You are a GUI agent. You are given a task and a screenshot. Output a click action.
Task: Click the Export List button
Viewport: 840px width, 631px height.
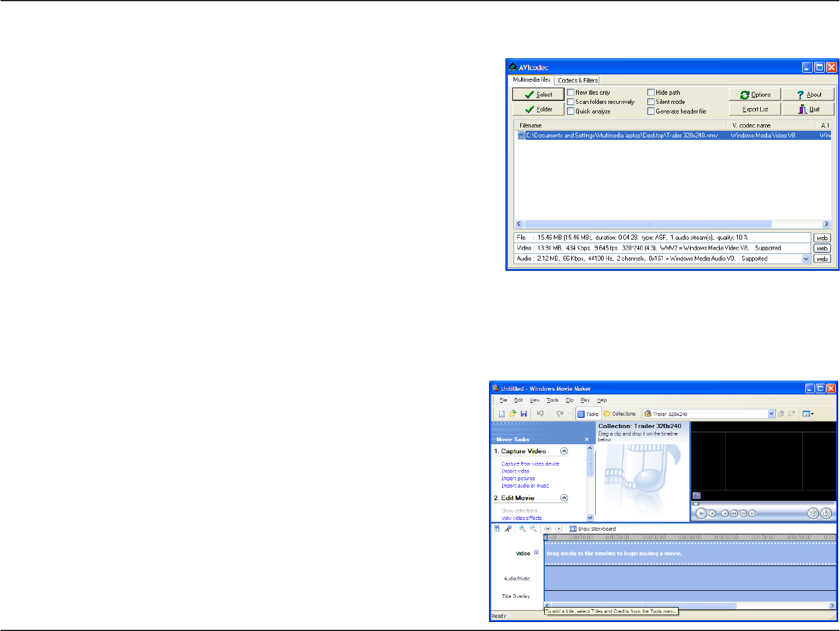[x=755, y=109]
